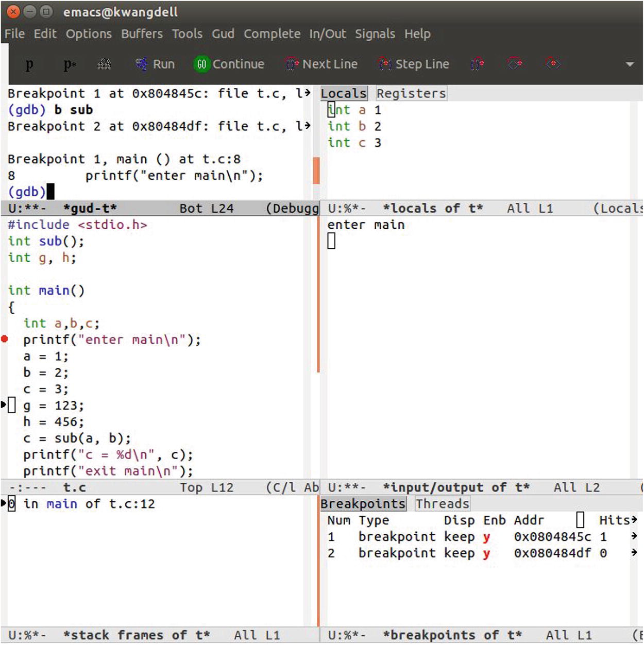Click the up stack frame icon
The height and width of the screenshot is (645, 644).
(x=515, y=64)
